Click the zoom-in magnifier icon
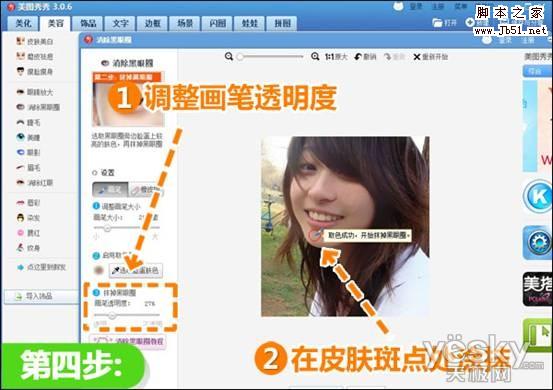The height and width of the screenshot is (390, 553). [315, 56]
